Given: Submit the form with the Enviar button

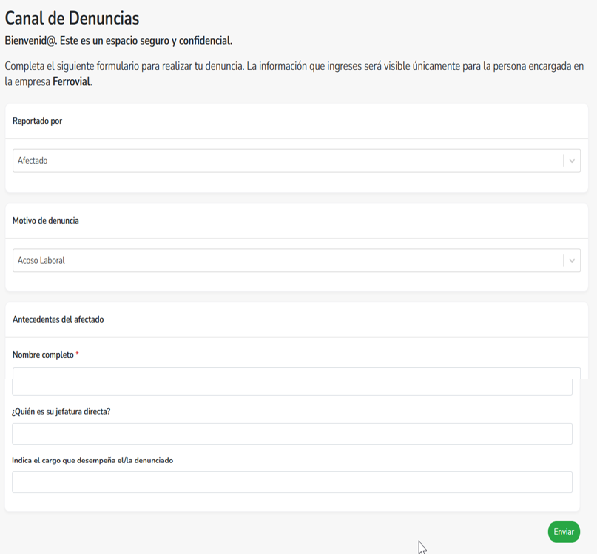Looking at the screenshot, I should pos(564,532).
